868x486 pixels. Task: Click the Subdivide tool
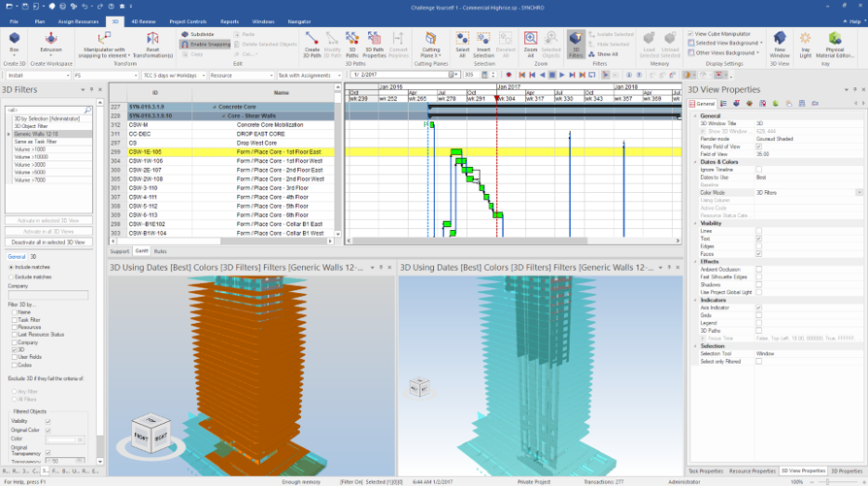click(x=198, y=34)
